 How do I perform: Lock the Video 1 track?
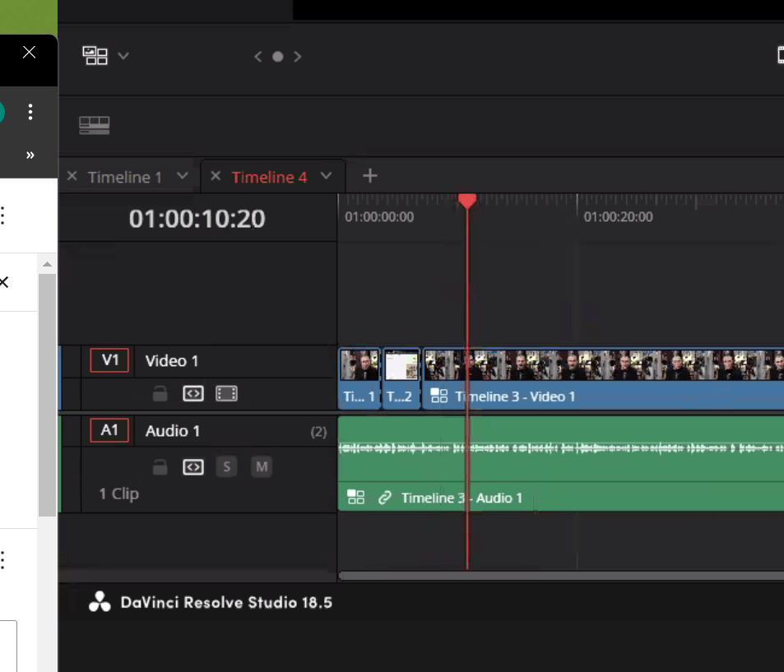pos(160,393)
